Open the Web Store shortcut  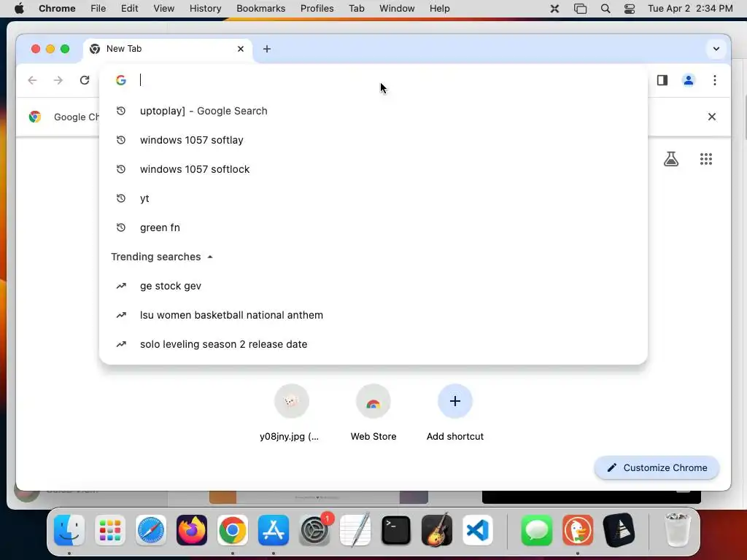click(x=373, y=413)
